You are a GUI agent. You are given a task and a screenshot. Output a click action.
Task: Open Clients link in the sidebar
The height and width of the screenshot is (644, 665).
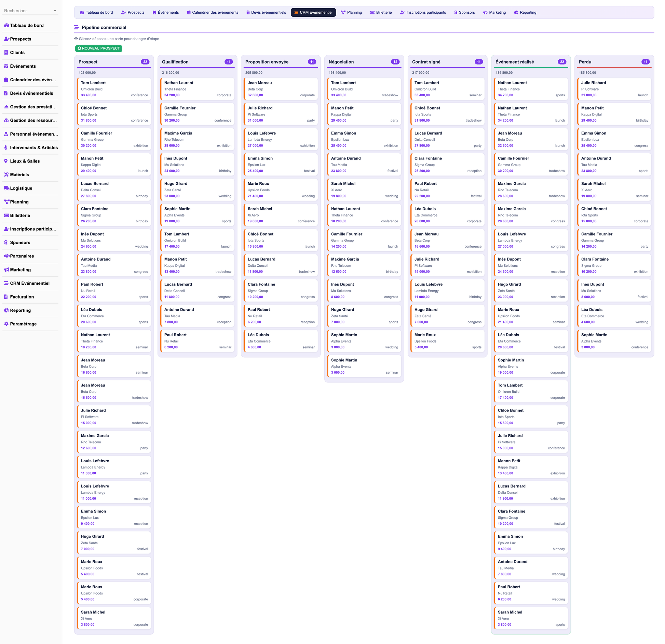[x=30, y=53]
